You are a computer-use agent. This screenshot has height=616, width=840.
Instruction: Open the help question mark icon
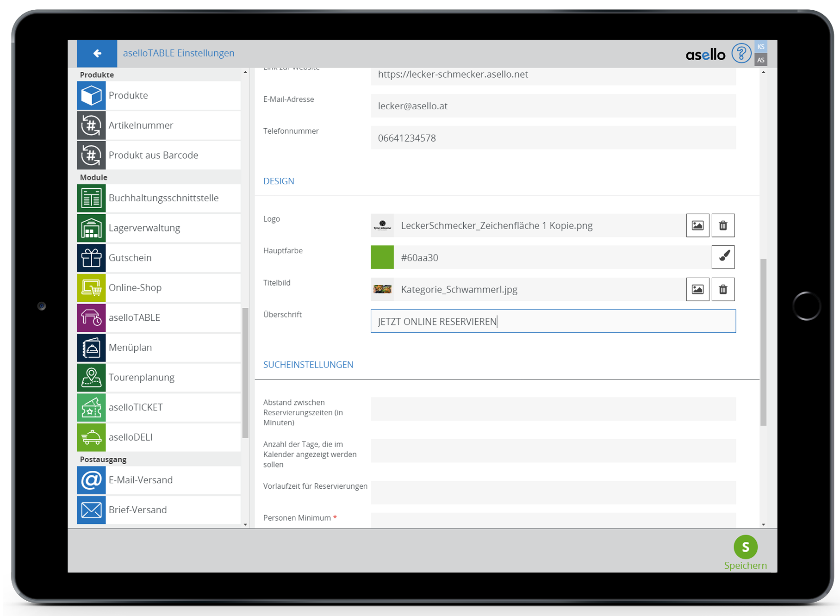[x=741, y=54]
